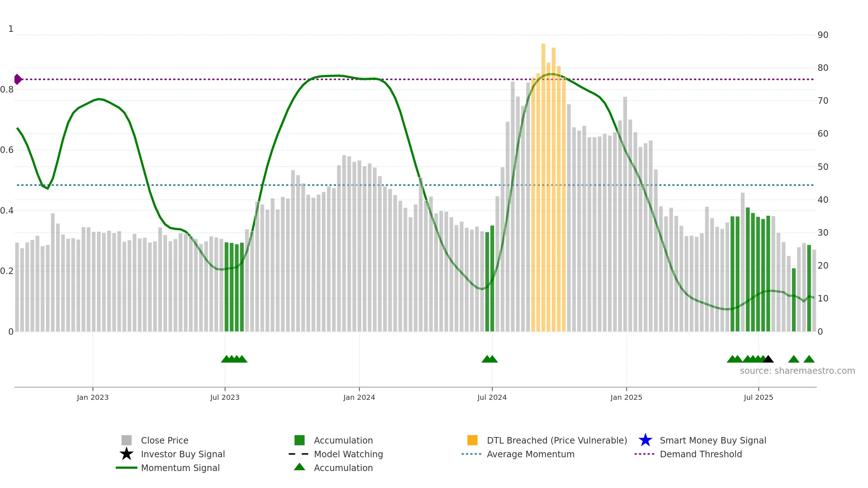Screen dimensions: 868x488
Task: Click the tallest orange DTL Breached bar
Action: pos(543,187)
